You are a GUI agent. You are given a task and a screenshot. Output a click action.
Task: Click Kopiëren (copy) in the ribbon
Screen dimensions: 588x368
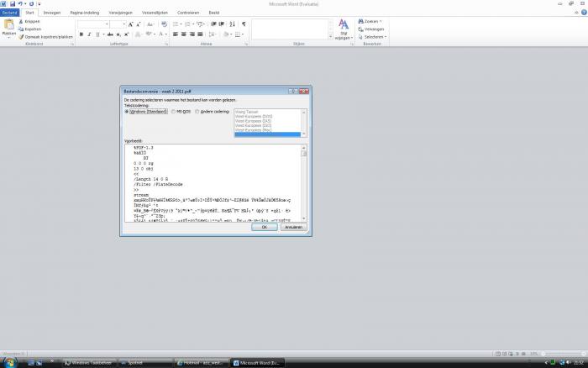29,29
